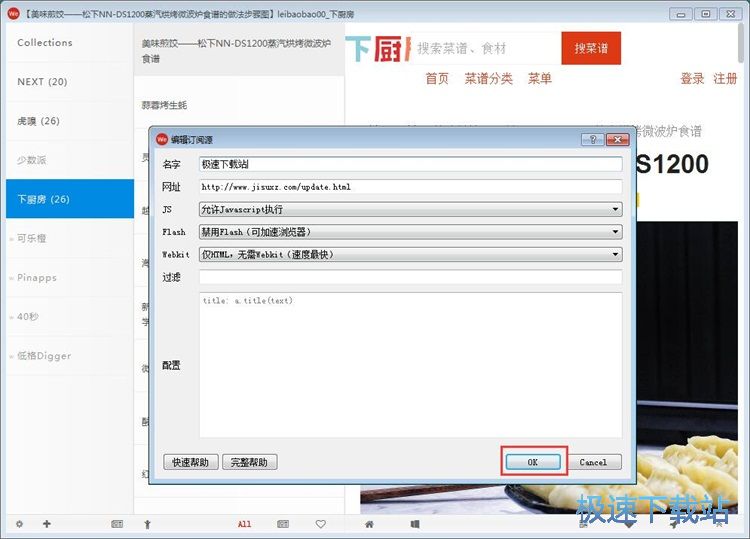750x539 pixels.
Task: Close the 编辑订阅源 dialog
Action: [x=618, y=139]
